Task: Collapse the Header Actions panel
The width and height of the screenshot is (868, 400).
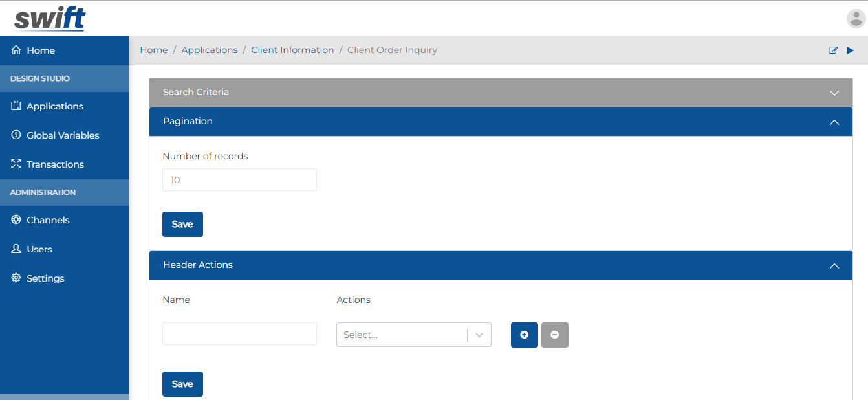Action: click(834, 265)
